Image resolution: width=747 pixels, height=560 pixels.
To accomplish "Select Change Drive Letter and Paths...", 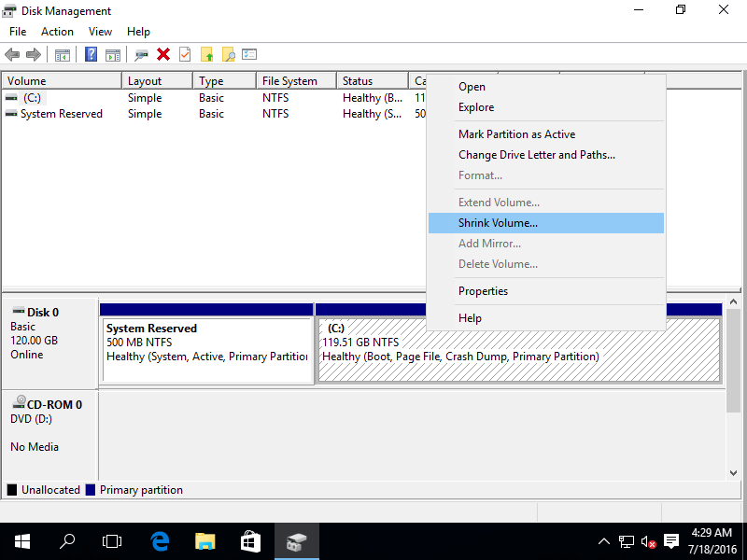I will [x=546, y=155].
